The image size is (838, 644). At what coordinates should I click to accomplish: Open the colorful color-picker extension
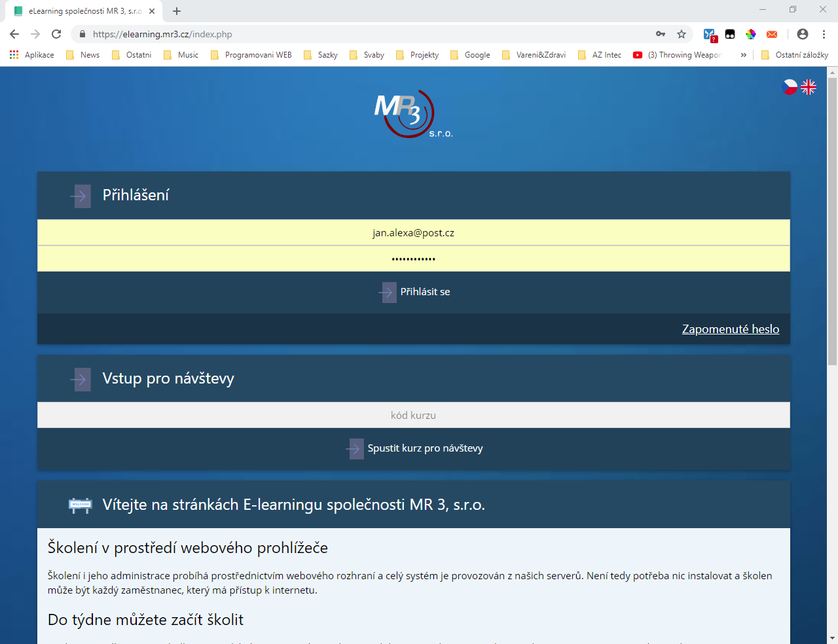(x=751, y=34)
